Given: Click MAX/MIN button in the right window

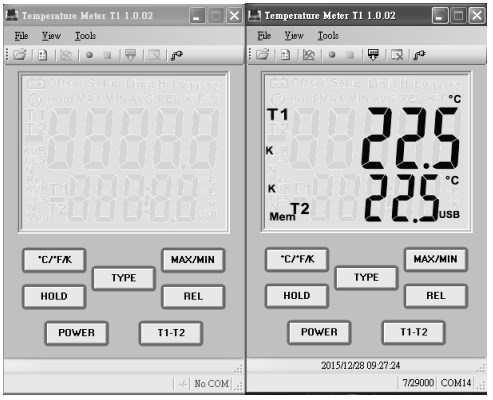Looking at the screenshot, I should pyautogui.click(x=436, y=259).
